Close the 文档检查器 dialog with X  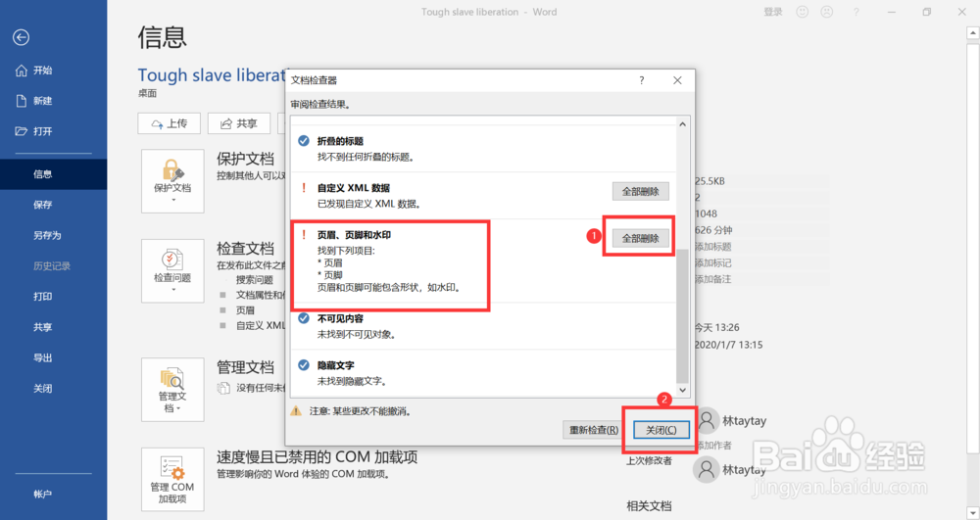coord(677,80)
